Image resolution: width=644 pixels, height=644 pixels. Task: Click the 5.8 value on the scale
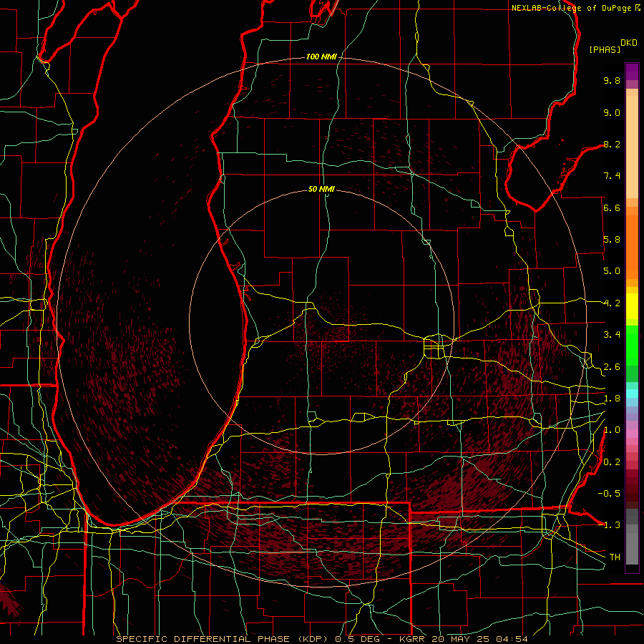click(612, 240)
